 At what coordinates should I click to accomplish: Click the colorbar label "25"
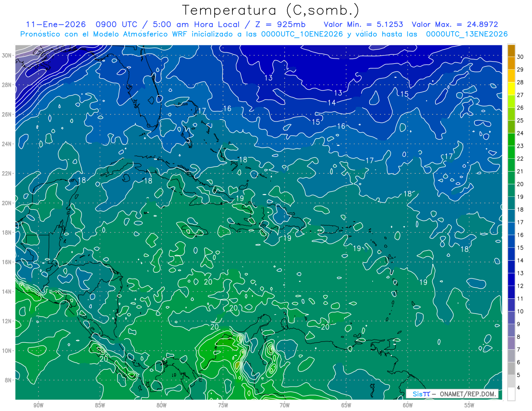click(x=520, y=121)
